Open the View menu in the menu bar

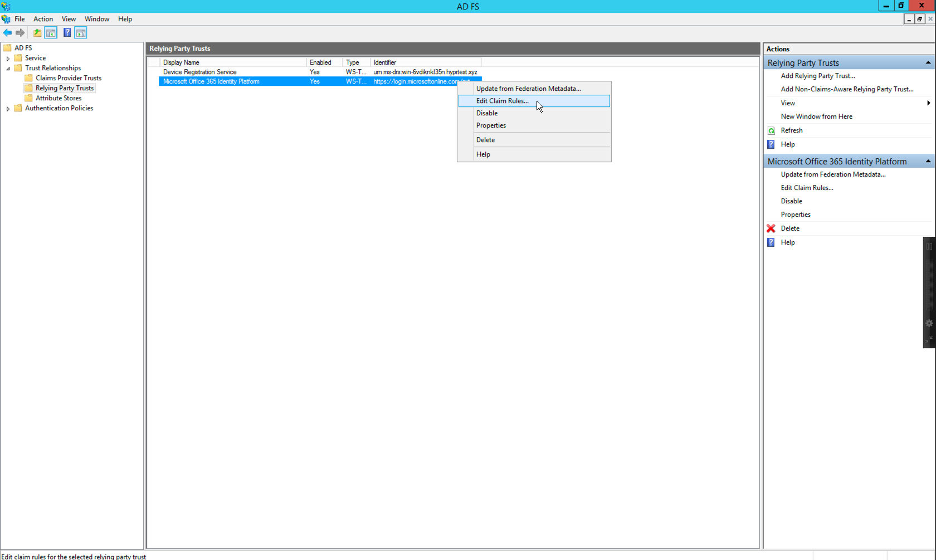pos(69,19)
